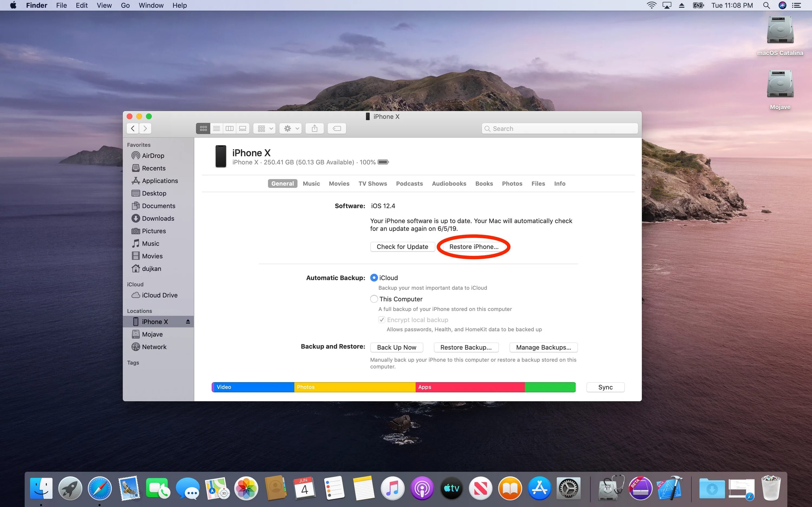Open the Go menu
This screenshot has height=507, width=812.
point(125,5)
